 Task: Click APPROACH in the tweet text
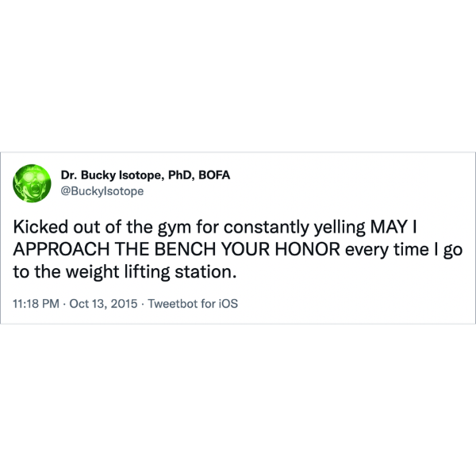[61, 249]
